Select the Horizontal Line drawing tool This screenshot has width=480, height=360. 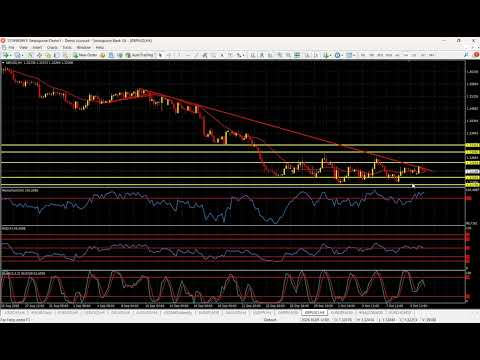pyautogui.click(x=187, y=55)
